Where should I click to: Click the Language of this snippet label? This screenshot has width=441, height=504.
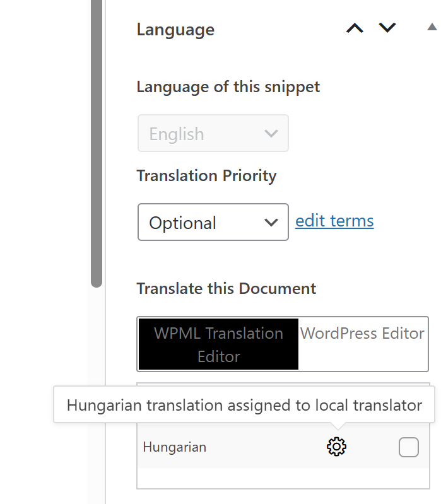(x=228, y=87)
